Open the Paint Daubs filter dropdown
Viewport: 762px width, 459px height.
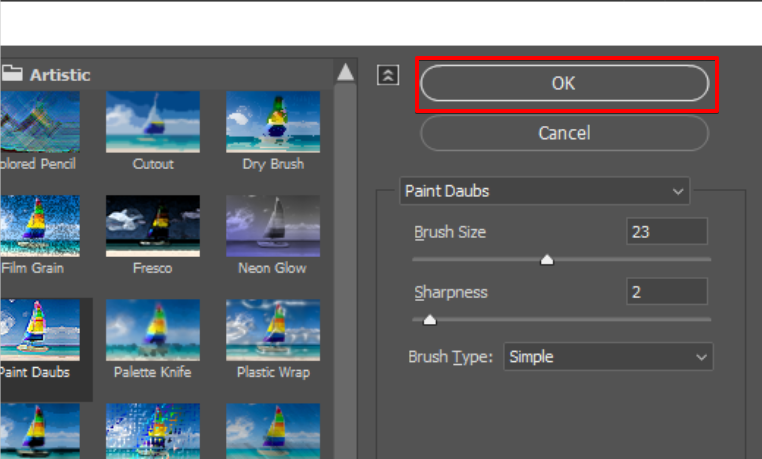[x=544, y=191]
